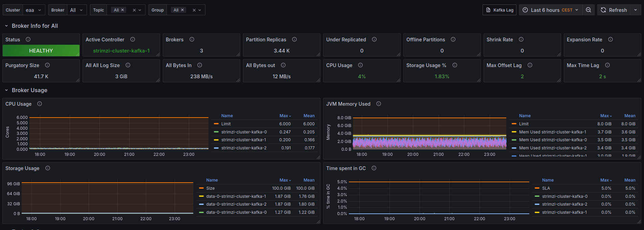Click the orange Limit swatch in JVM legend

pos(514,124)
